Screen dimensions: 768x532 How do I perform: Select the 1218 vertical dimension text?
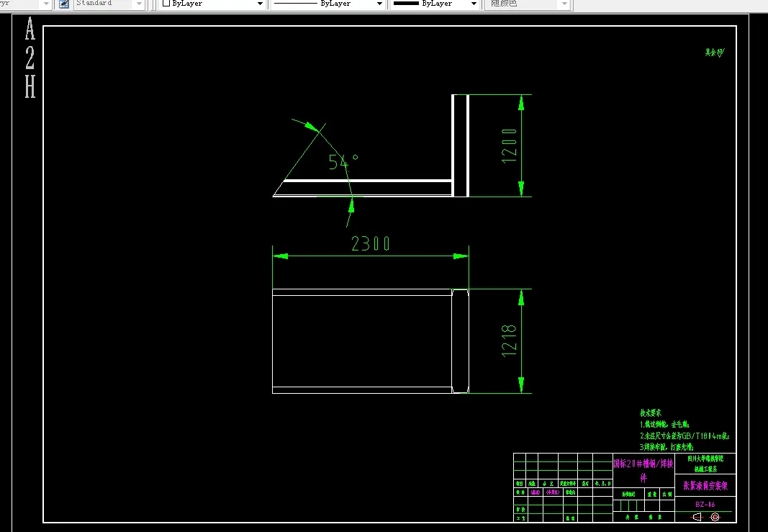tap(509, 341)
